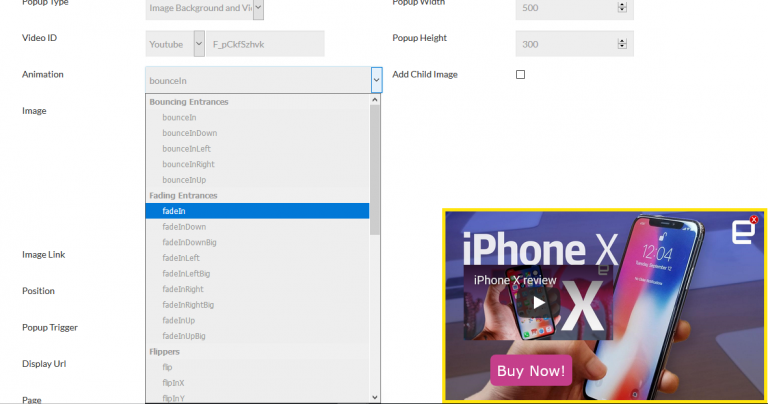The height and width of the screenshot is (404, 768).
Task: Select the fadeInUpBig option
Action: pos(184,336)
